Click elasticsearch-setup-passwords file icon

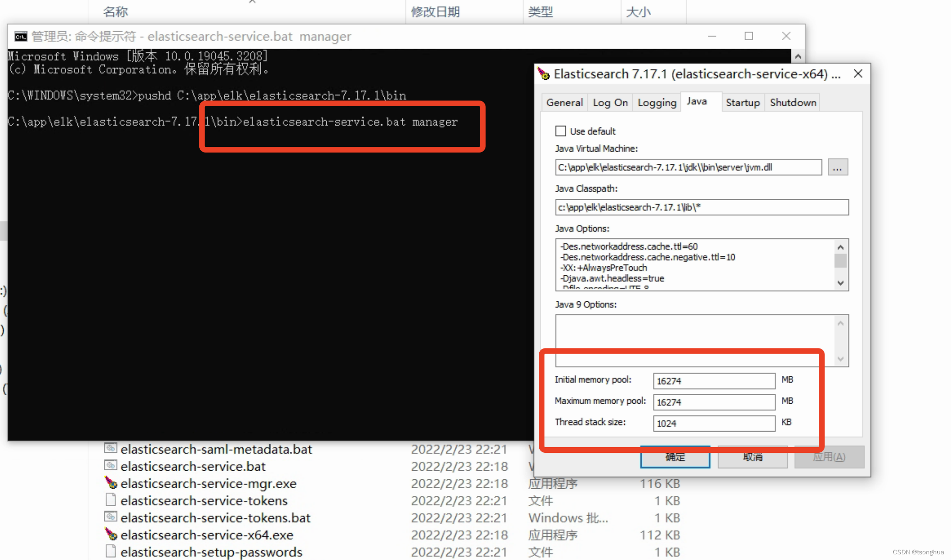(110, 551)
